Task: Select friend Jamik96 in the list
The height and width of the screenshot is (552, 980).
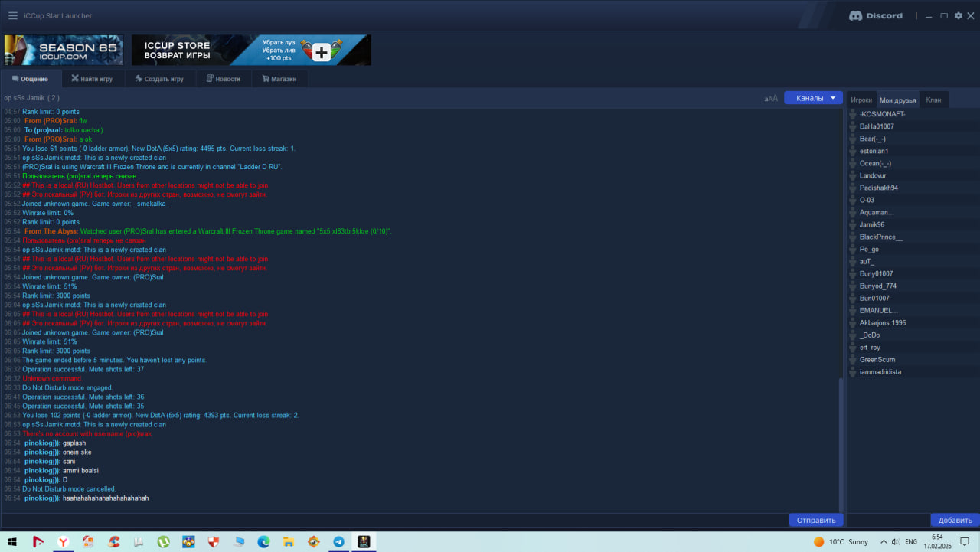Action: tap(913, 224)
